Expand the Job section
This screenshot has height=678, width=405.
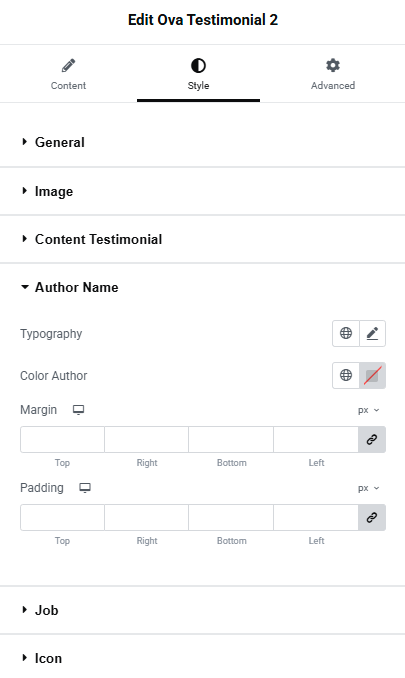[x=202, y=610]
